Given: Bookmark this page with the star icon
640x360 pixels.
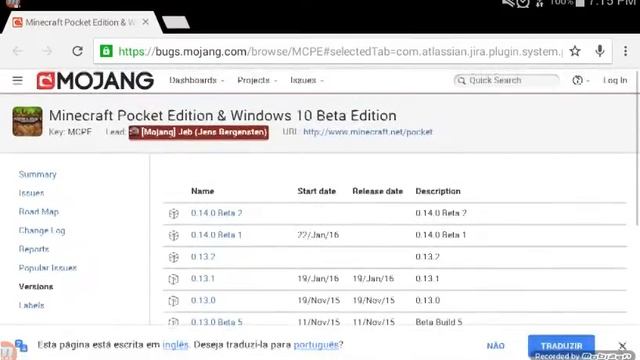Looking at the screenshot, I should [575, 51].
